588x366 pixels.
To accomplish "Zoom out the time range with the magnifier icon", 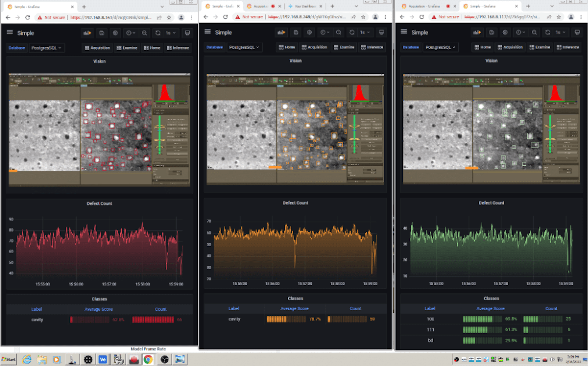I will (x=144, y=33).
